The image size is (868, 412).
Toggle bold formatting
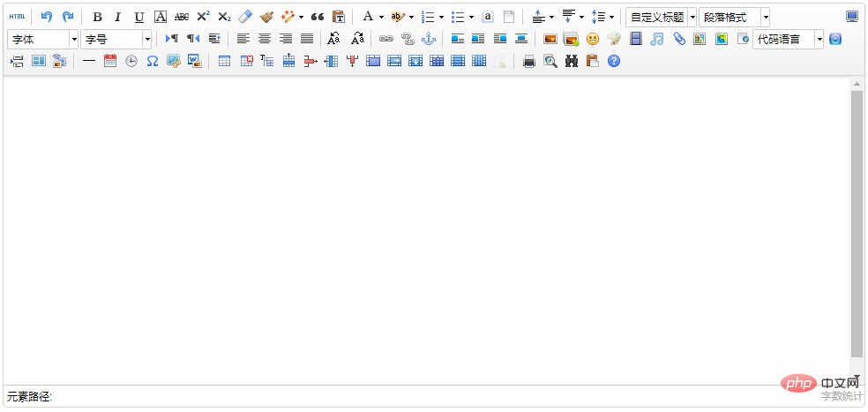97,17
